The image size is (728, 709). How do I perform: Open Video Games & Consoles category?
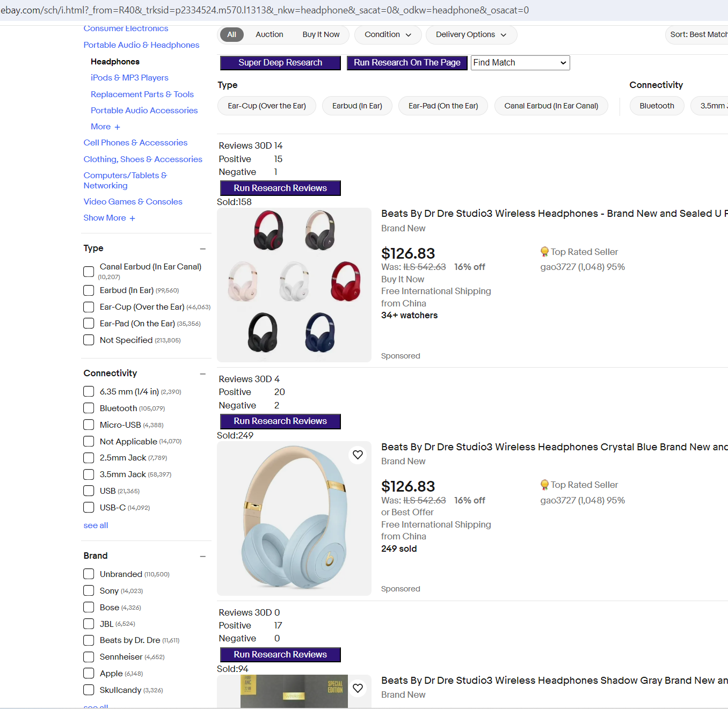(x=133, y=202)
